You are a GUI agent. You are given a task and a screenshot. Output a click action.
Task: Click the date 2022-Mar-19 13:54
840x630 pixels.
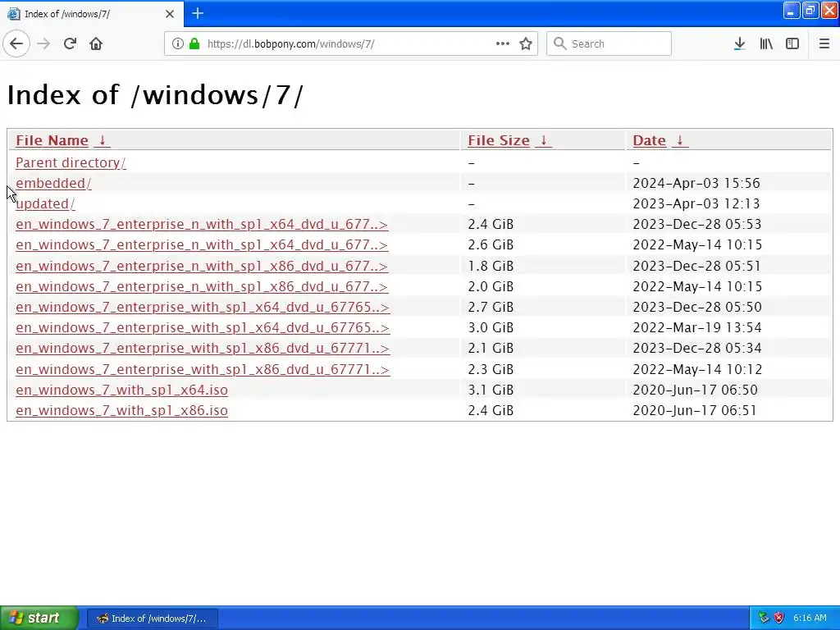[x=697, y=327]
